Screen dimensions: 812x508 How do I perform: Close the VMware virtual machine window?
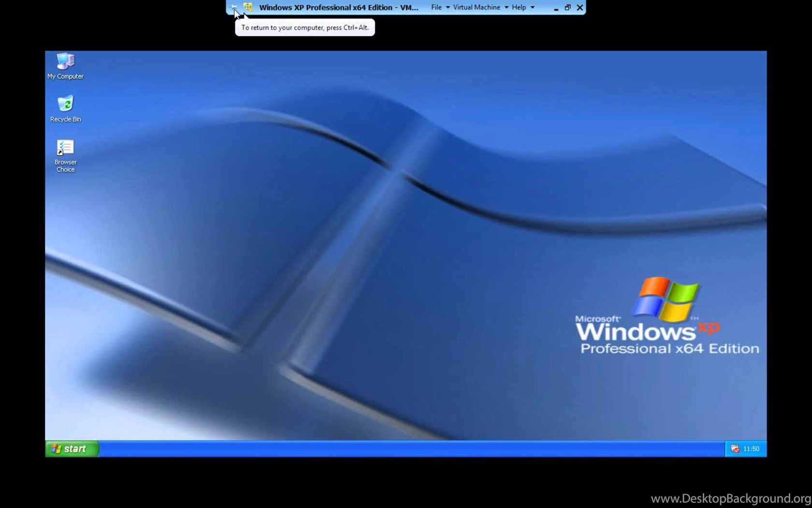coord(580,8)
